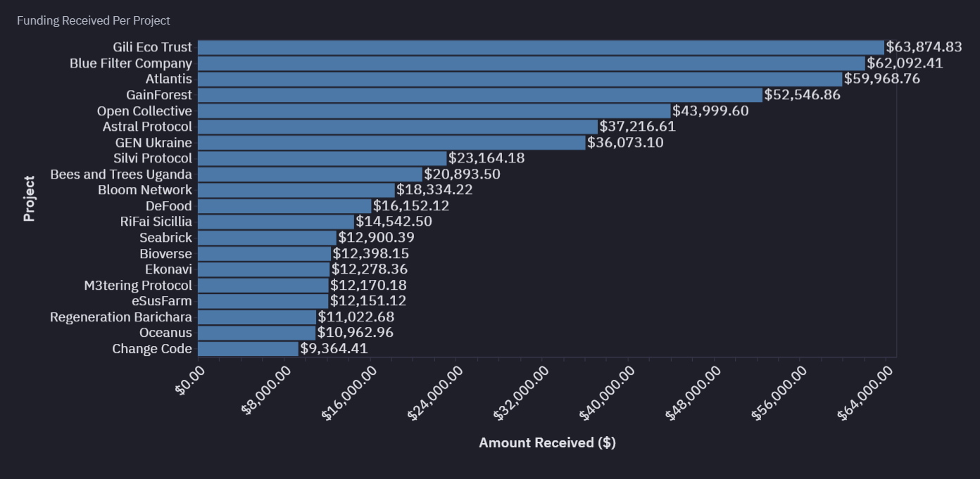The image size is (980, 479).
Task: Click the "Amount Received ($)" axis title
Action: coord(547,442)
